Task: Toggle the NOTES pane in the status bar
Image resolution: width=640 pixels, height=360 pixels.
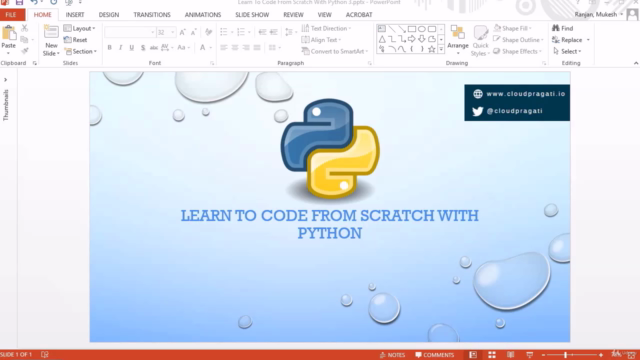Action: point(392,355)
